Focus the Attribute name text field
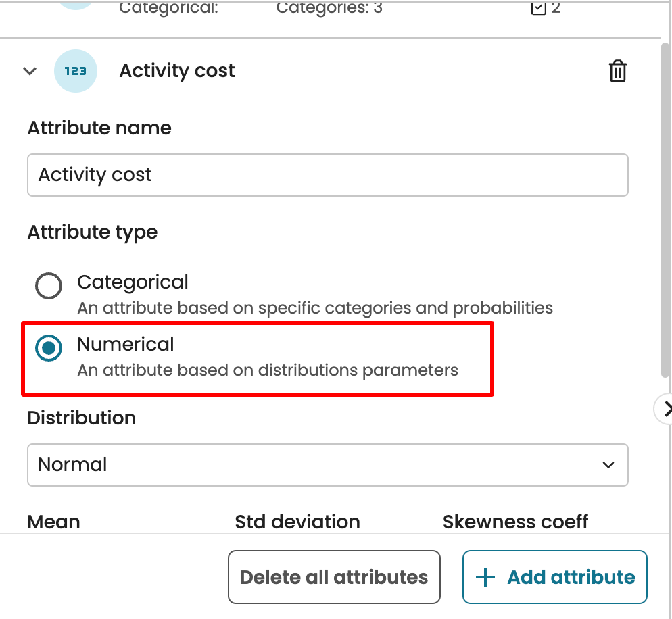The width and height of the screenshot is (672, 619). tap(327, 175)
